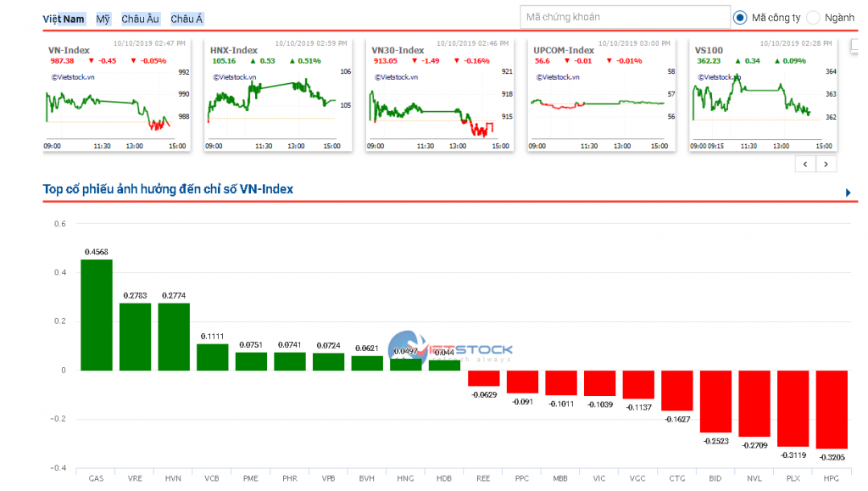Expand the blue triangle beside VN-Index section title

click(x=849, y=193)
